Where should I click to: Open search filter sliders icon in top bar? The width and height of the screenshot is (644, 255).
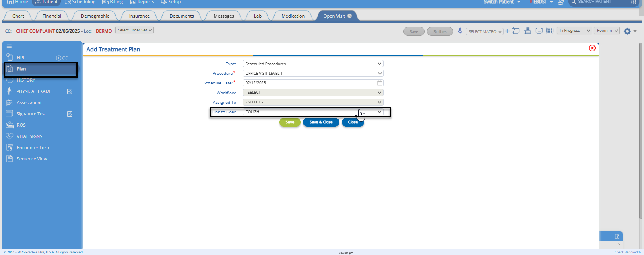click(x=634, y=2)
